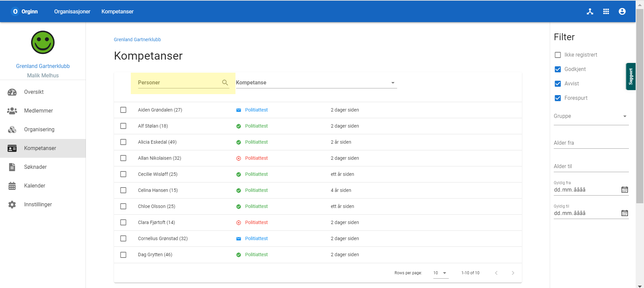Go to Oversikt in sidebar
This screenshot has width=644, height=288.
[x=43, y=92]
